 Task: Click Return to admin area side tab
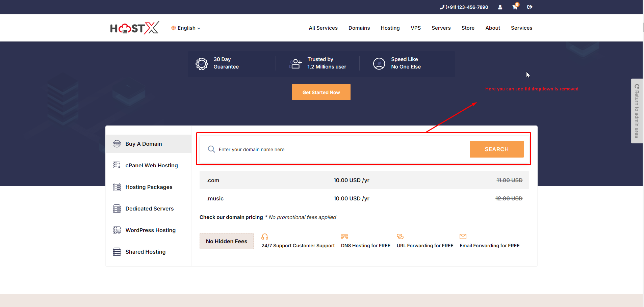pos(637,111)
